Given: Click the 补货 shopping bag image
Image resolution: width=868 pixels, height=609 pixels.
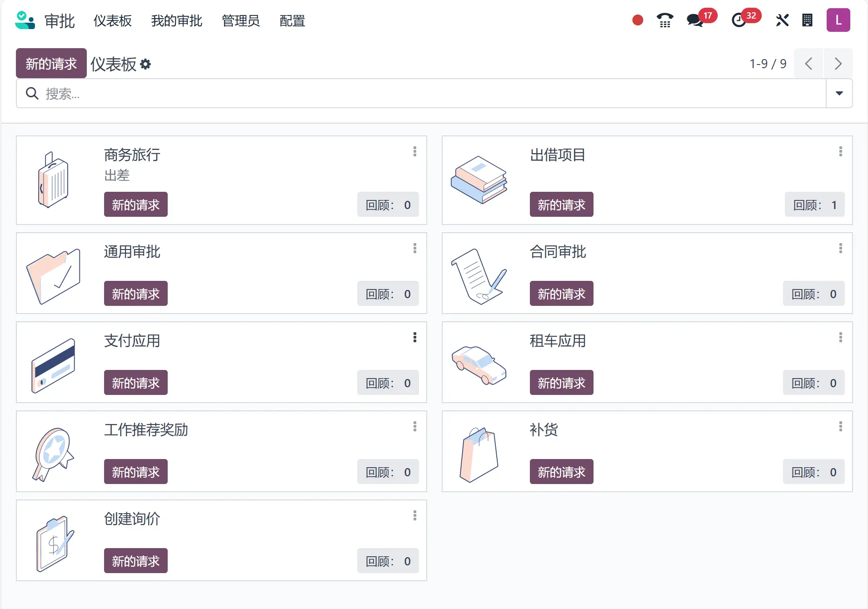Looking at the screenshot, I should [x=479, y=454].
